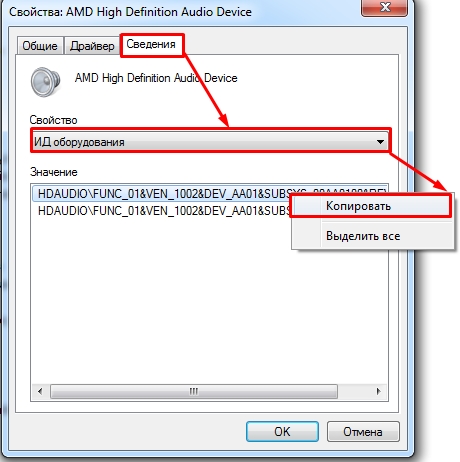Click the Свойство label
The width and height of the screenshot is (460, 462).
(x=53, y=120)
